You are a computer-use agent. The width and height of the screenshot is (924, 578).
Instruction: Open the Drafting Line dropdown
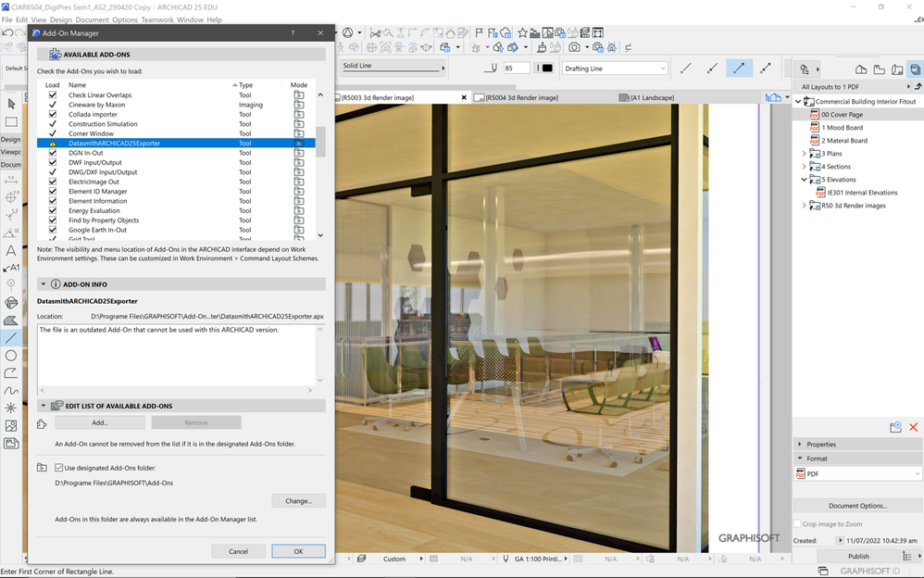pyautogui.click(x=615, y=69)
